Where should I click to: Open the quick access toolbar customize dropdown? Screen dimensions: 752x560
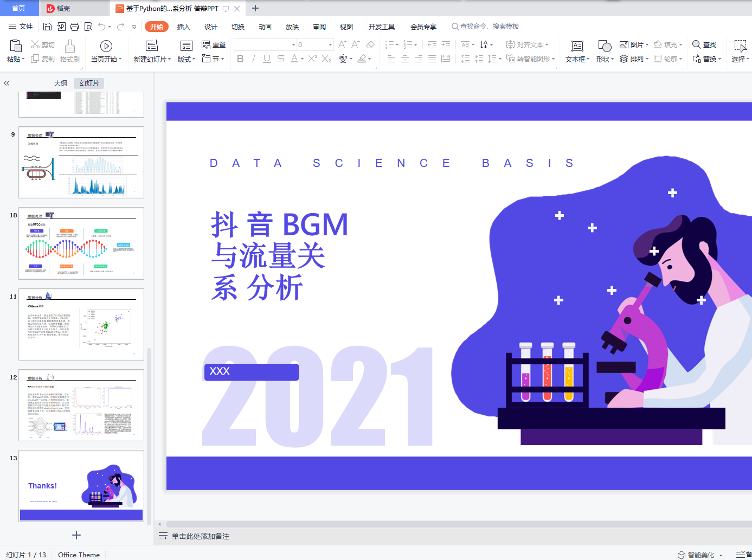point(134,27)
